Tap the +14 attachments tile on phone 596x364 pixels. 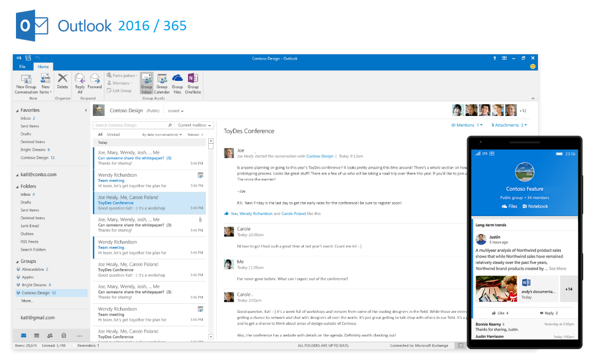click(569, 289)
